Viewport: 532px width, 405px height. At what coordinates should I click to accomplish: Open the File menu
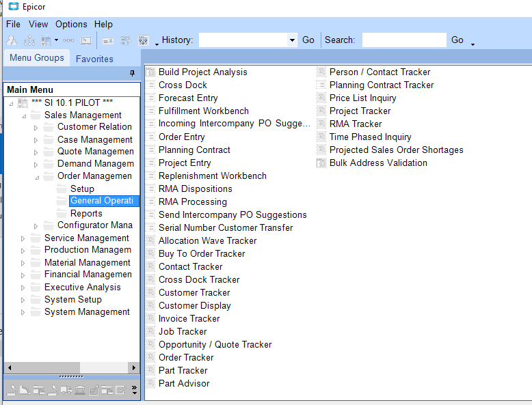point(13,25)
